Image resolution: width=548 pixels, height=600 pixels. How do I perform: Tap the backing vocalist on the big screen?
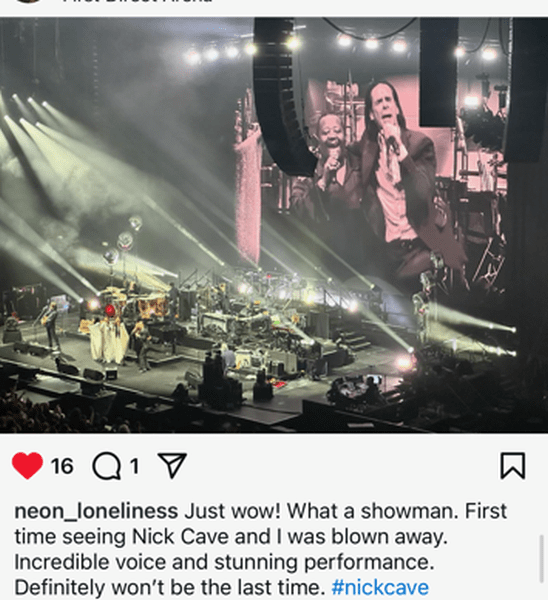(331, 153)
